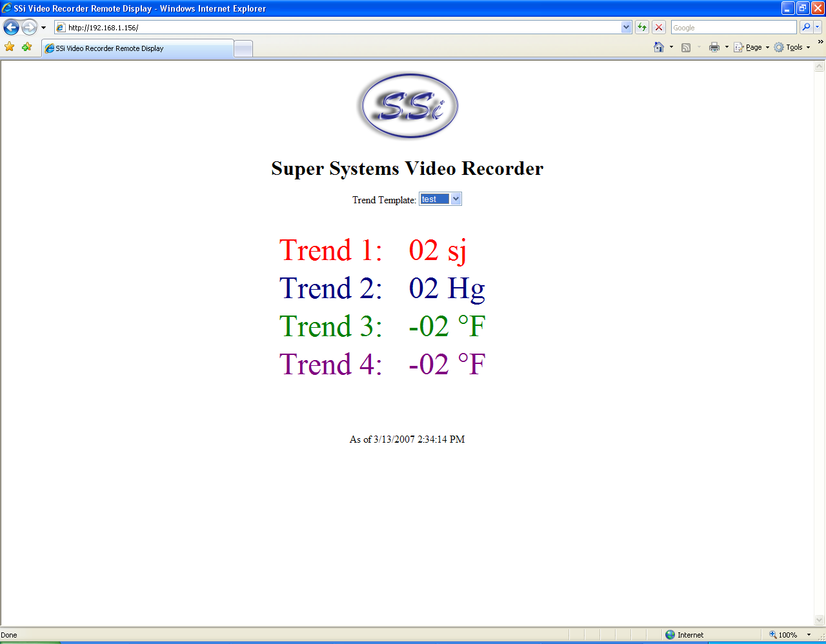826x644 pixels.
Task: Click the Print printer icon
Action: (x=714, y=47)
